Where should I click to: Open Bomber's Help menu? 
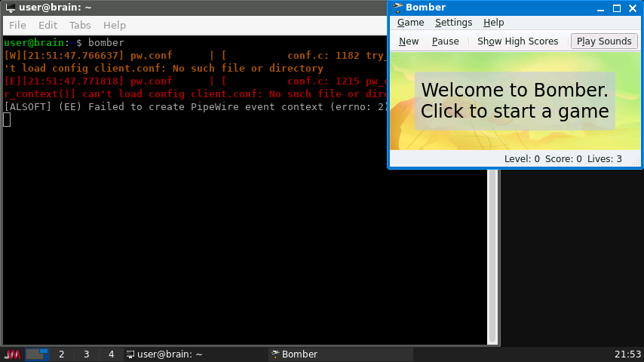pos(494,23)
